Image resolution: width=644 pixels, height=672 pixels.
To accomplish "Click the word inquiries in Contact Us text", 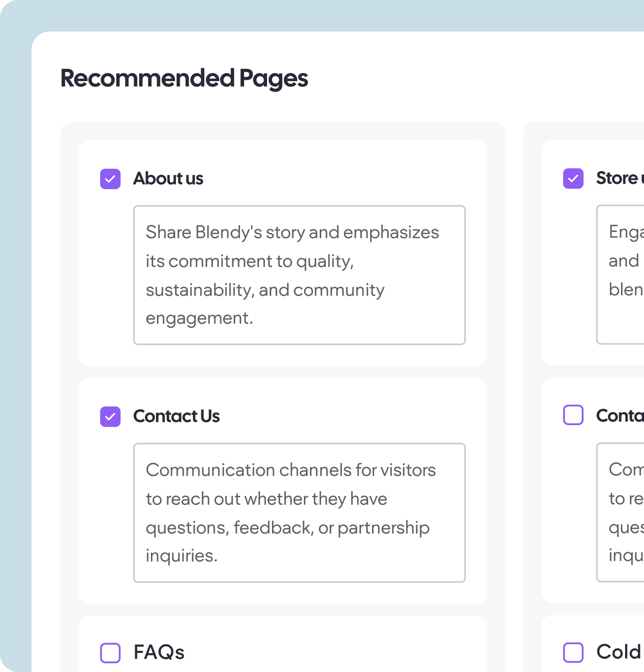I will click(x=181, y=556).
